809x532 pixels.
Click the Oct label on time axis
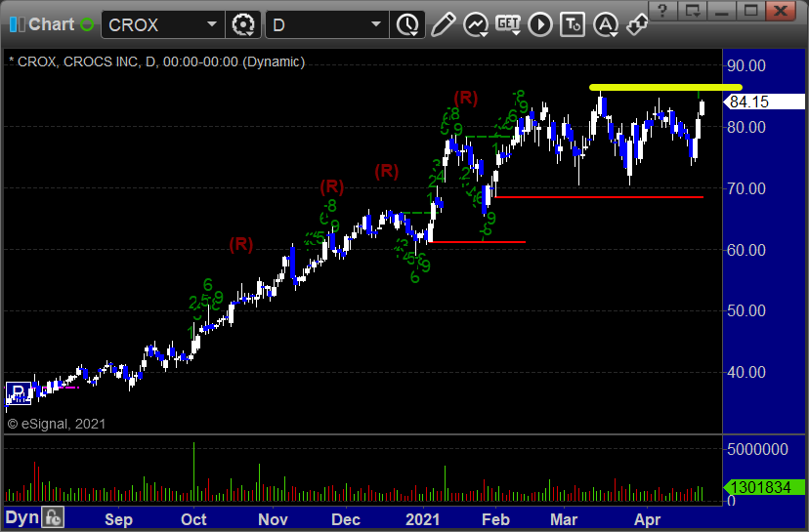193,519
